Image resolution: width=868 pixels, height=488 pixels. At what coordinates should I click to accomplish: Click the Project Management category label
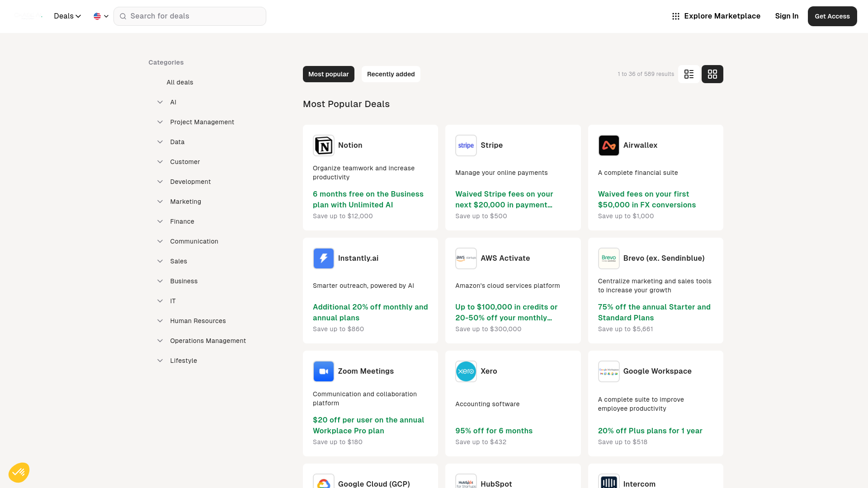click(202, 122)
